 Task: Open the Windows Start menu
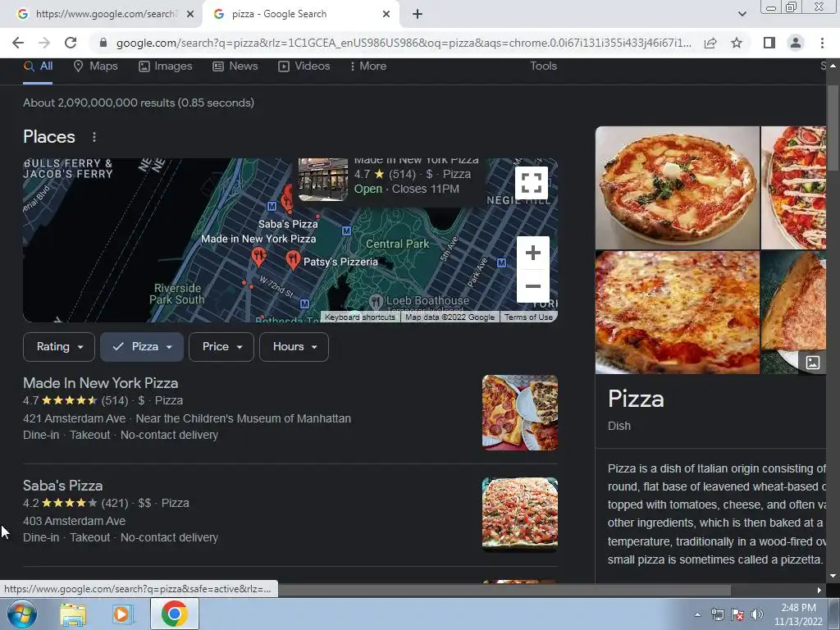[22, 614]
